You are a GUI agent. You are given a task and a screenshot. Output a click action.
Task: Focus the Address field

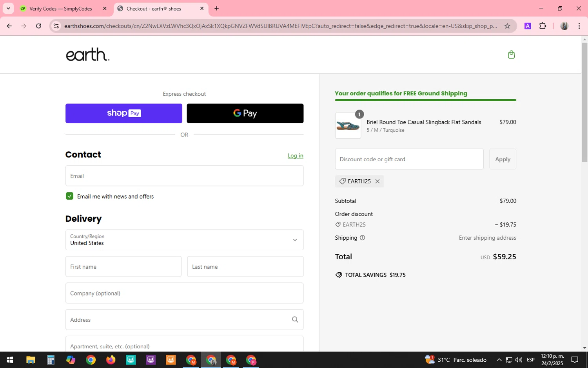coord(184,320)
